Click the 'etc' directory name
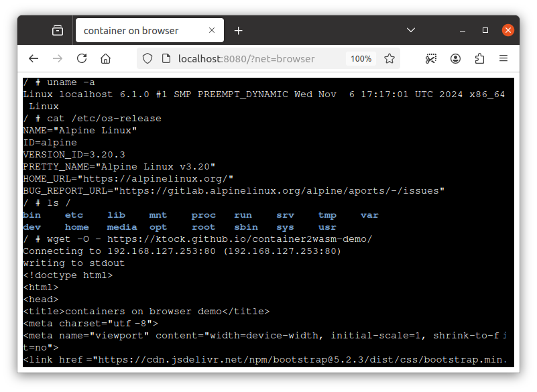Screen dimensions: 537x392 click(74, 215)
